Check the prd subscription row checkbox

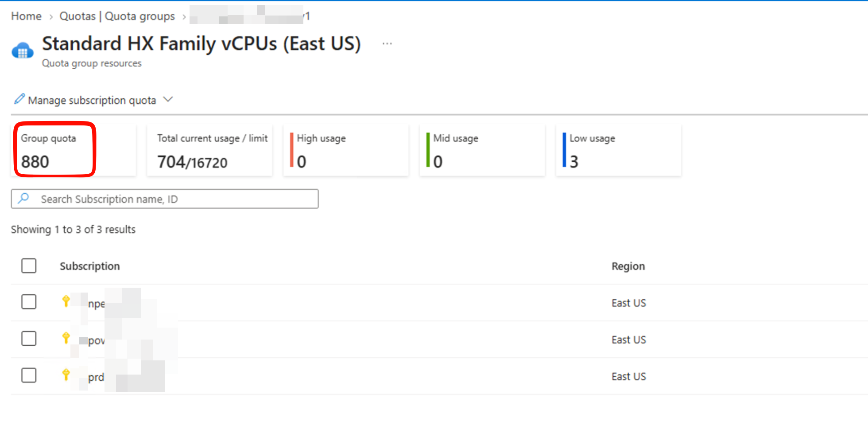(x=29, y=375)
